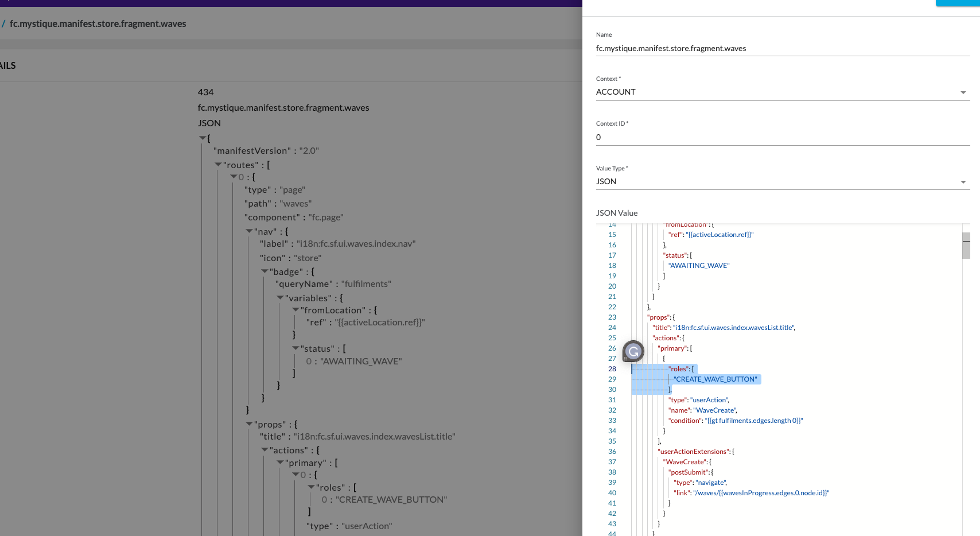Click the blue button at top right
The image size is (980, 536).
(957, 3)
